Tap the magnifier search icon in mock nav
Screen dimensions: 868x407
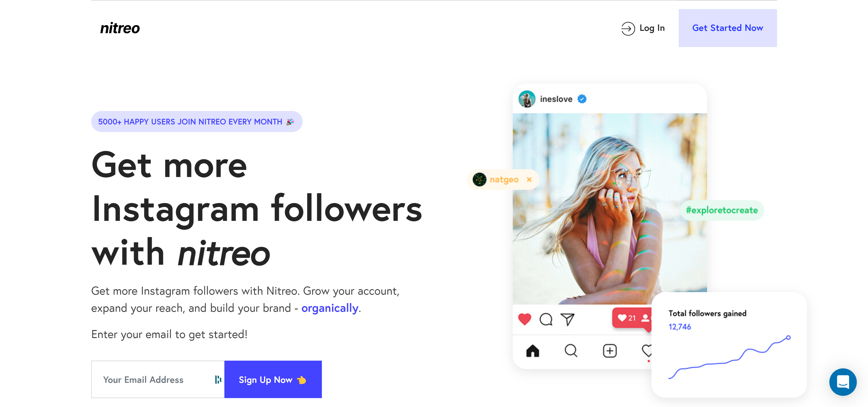571,351
